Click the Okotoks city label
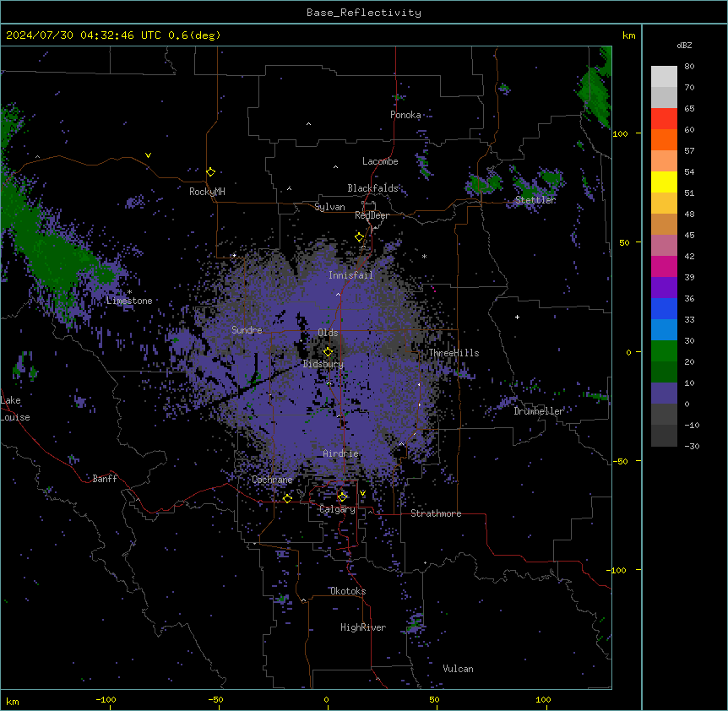The height and width of the screenshot is (711, 728). pos(348,591)
